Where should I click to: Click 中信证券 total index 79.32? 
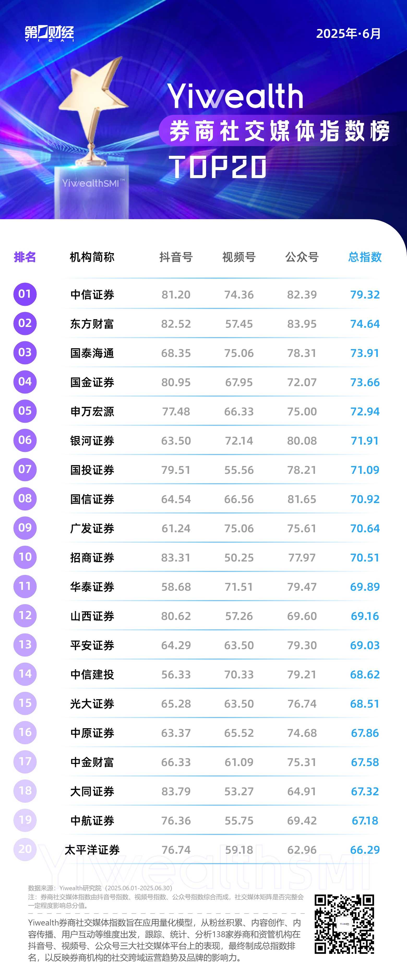click(365, 295)
